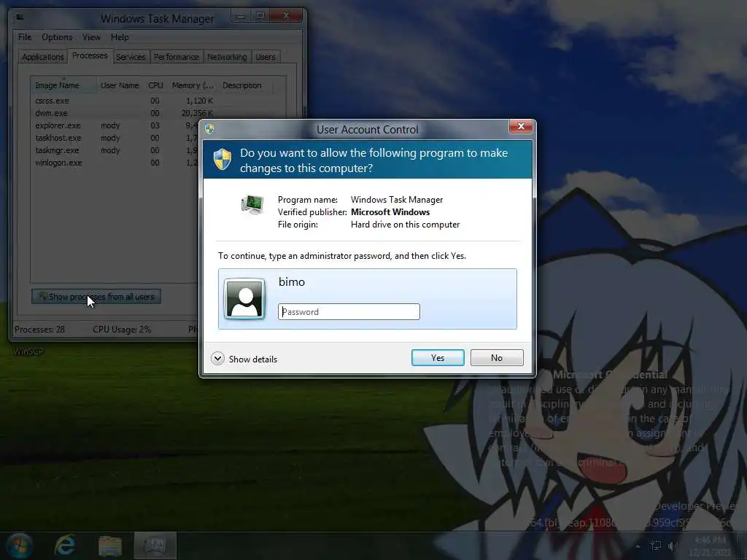
Task: Show hidden tray icons arrow
Action: (x=638, y=546)
